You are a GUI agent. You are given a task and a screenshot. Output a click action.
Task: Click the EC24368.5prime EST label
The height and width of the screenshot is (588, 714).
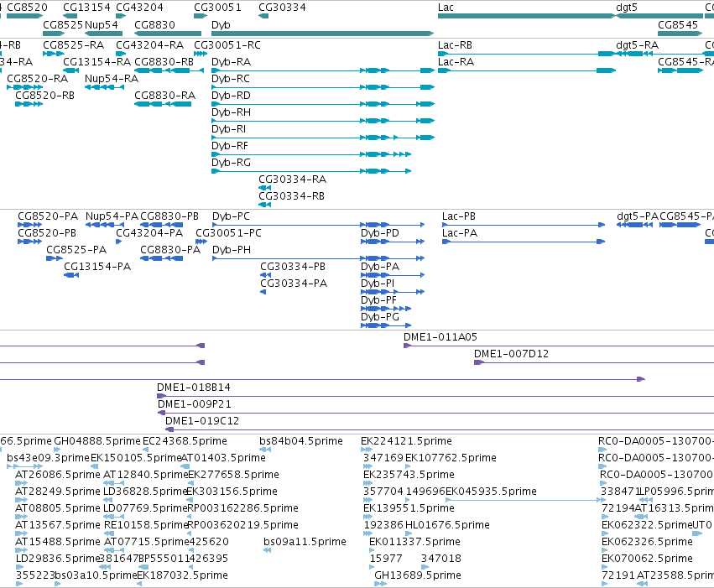185,441
